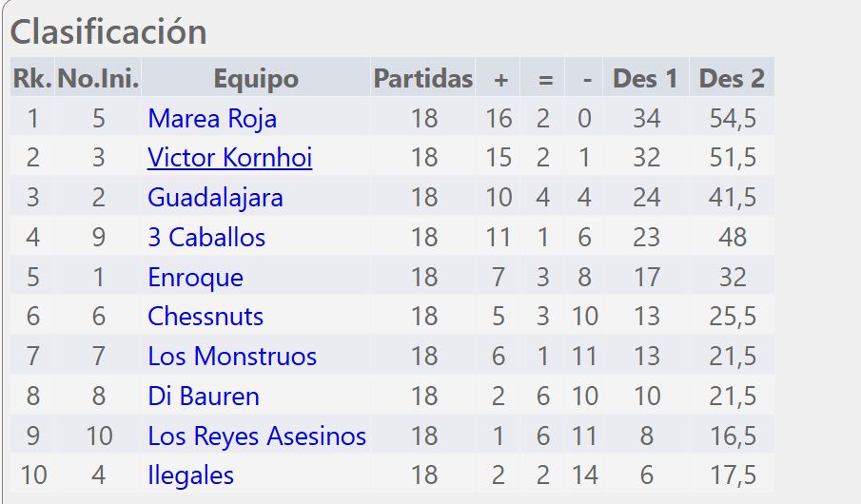The height and width of the screenshot is (504, 861).
Task: Open the Los Monstruos team page
Action: click(232, 357)
